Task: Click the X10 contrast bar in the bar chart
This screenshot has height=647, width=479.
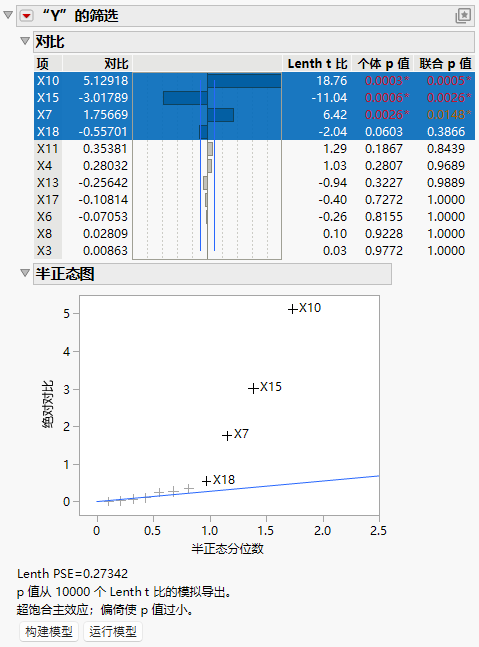Action: pos(244,80)
